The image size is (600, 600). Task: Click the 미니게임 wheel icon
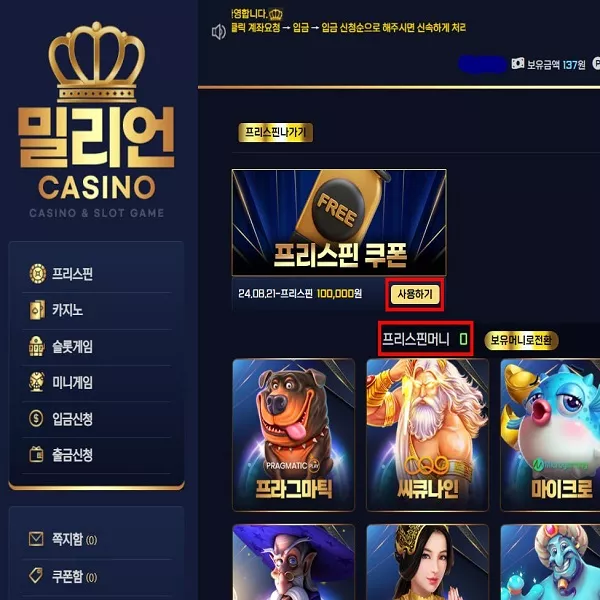coord(37,382)
